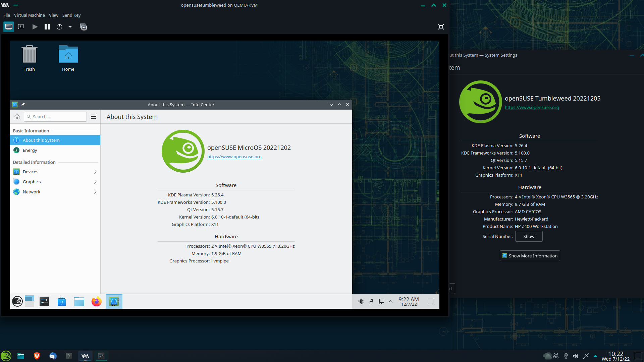This screenshot has height=362, width=644.
Task: Launch System Settings from guest taskbar
Action: [x=44, y=301]
